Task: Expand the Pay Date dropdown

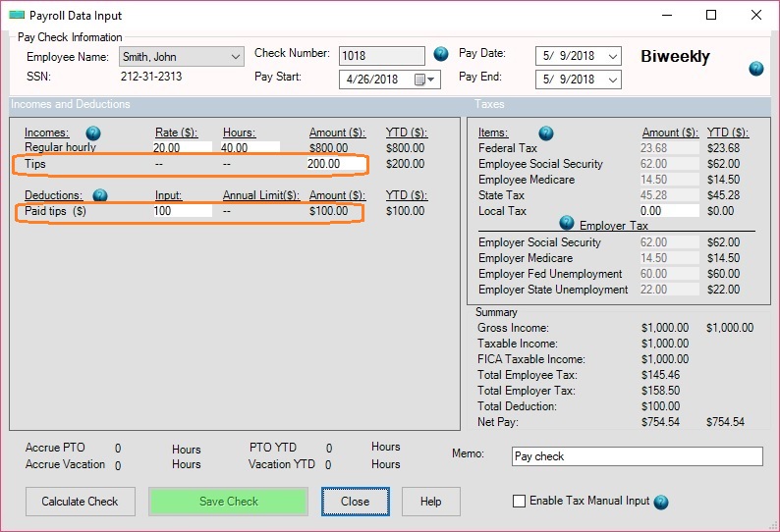Action: pos(613,56)
